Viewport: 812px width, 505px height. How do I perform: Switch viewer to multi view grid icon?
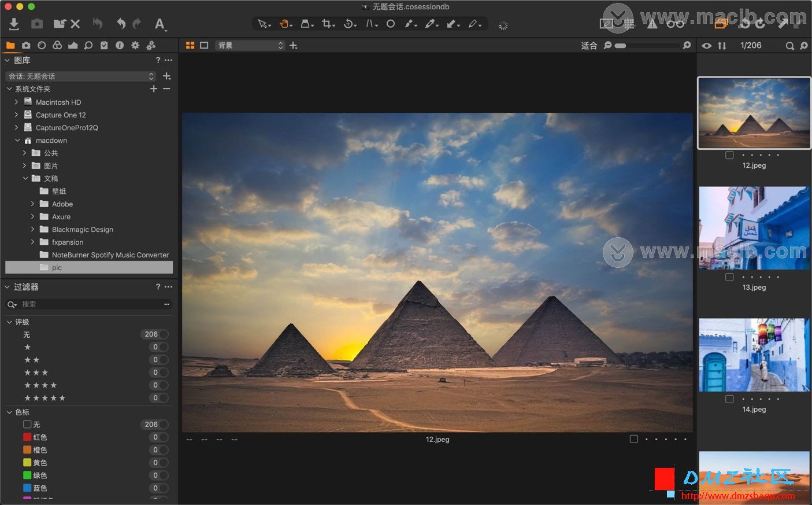click(x=190, y=45)
